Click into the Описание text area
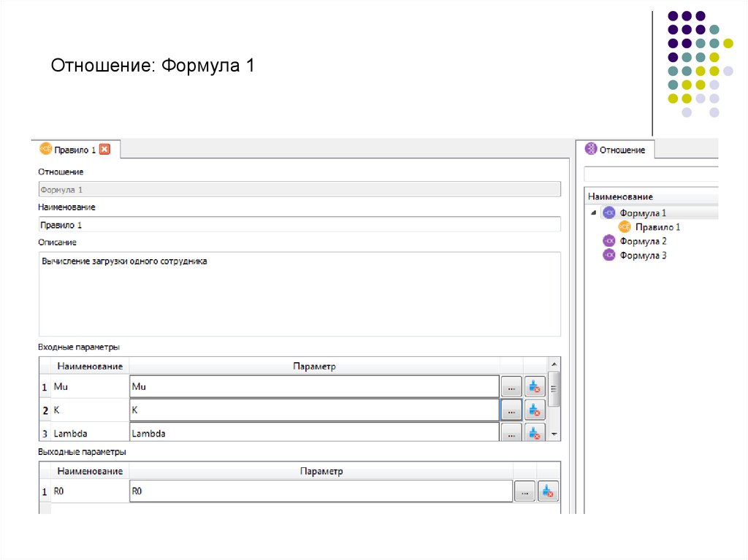Screen dimensions: 748x560 (x=299, y=294)
